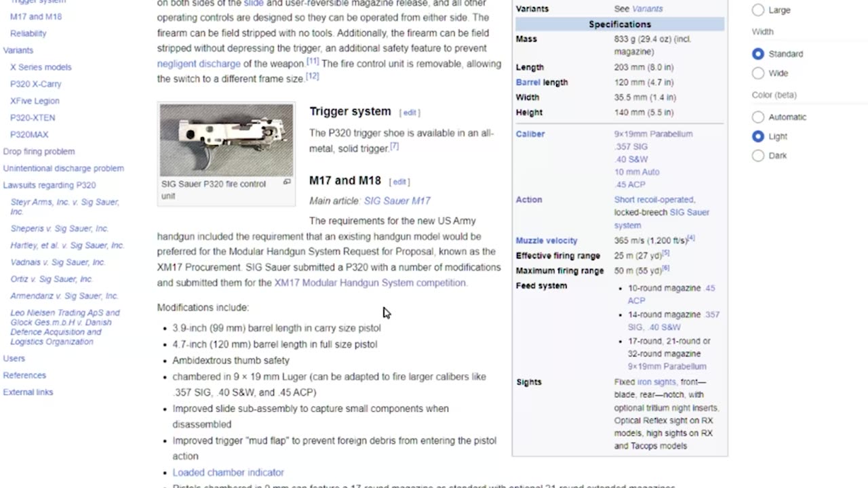The image size is (868, 488).
Task: Jump to References section in sidebar
Action: coord(24,375)
